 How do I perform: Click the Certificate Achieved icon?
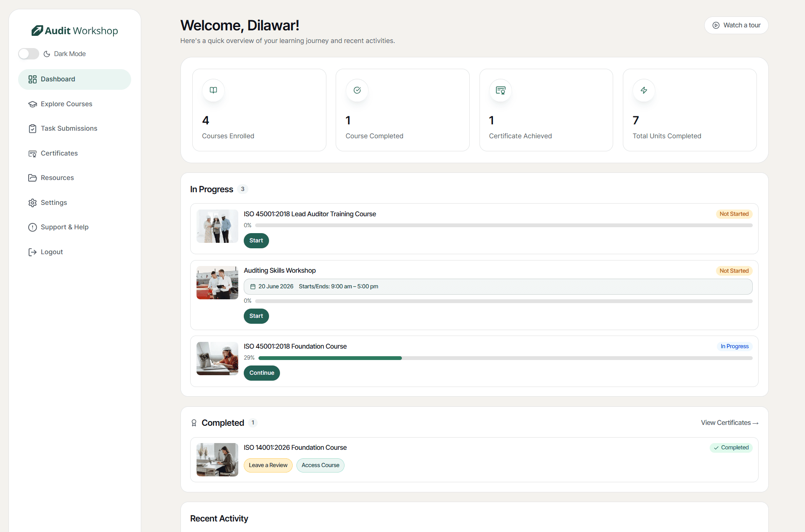click(501, 90)
